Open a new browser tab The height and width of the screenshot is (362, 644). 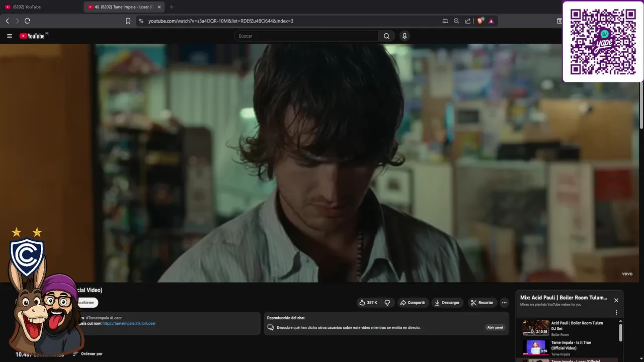pos(172,7)
